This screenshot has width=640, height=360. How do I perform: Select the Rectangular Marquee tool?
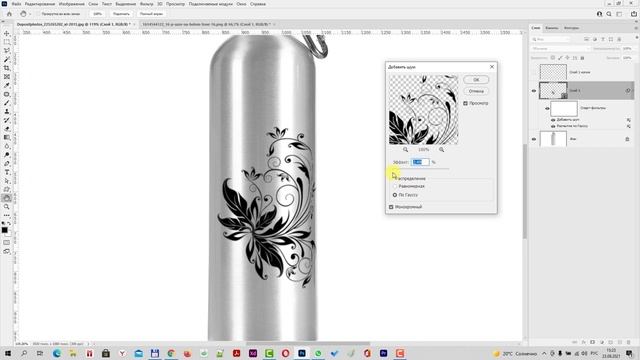click(7, 42)
